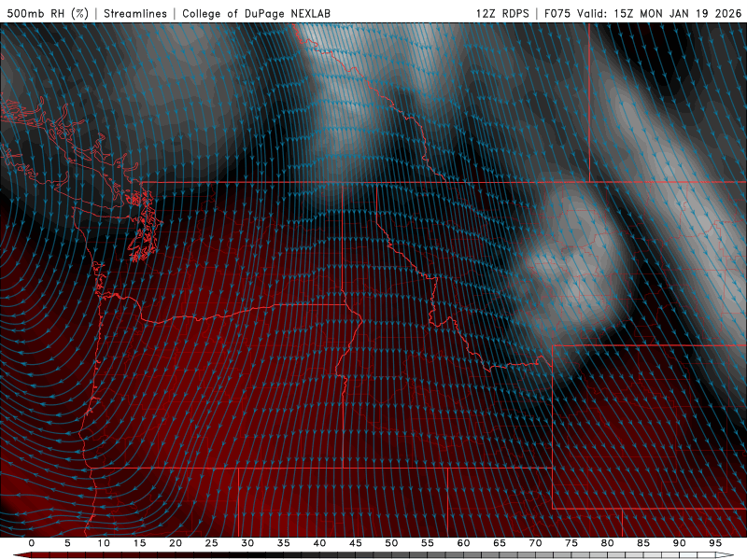Click colorbar tick label "5"
Image resolution: width=747 pixels, height=560 pixels.
[67, 543]
